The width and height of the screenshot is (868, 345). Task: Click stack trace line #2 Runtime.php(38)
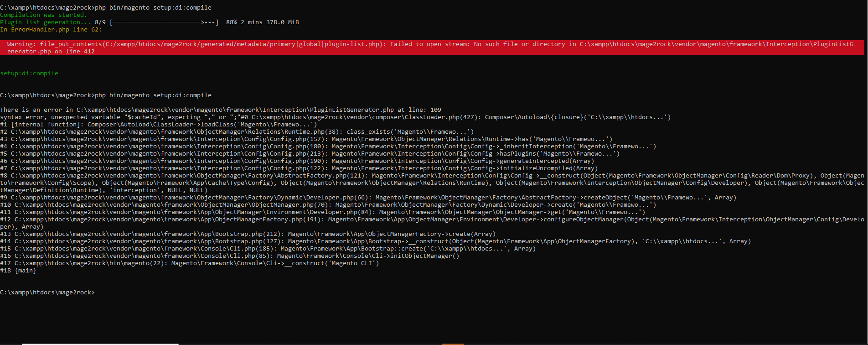(237, 131)
